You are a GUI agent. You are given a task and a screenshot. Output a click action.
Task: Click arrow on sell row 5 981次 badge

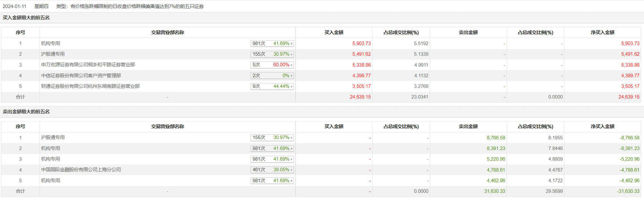292,181
